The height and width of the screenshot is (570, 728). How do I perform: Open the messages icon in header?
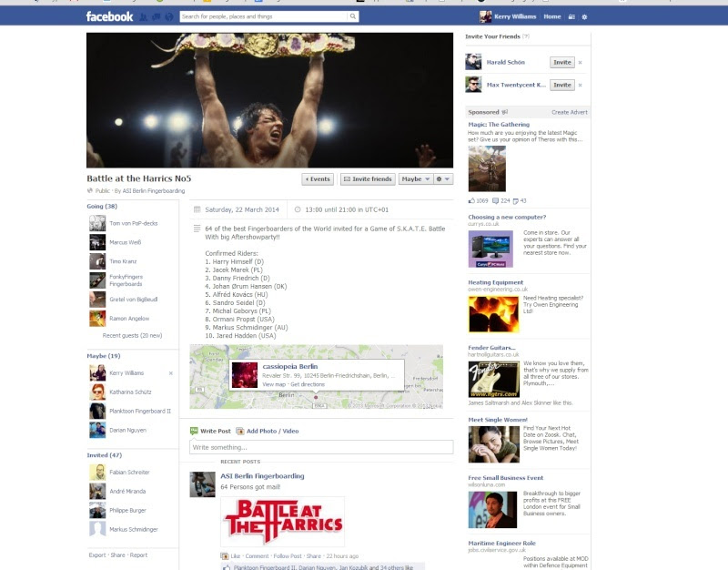click(x=157, y=17)
